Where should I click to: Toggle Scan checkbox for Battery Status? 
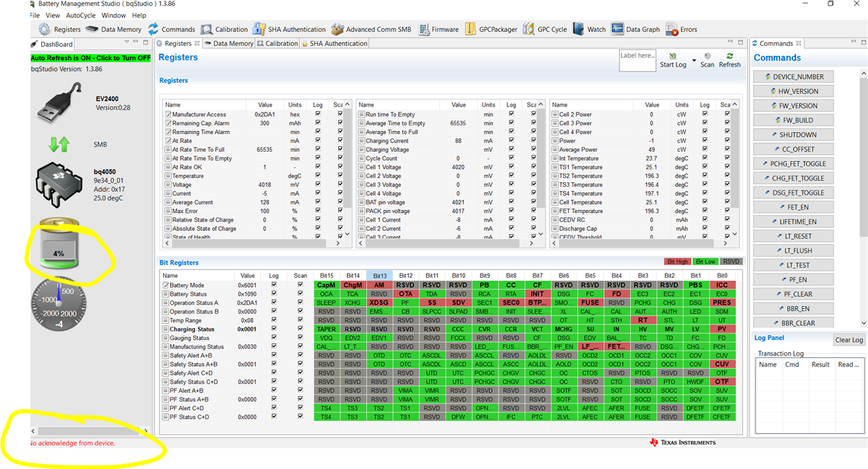[x=301, y=294]
